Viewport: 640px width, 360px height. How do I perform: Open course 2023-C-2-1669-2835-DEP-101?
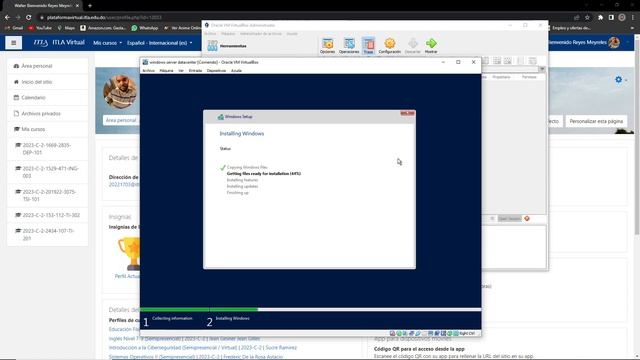coord(47,149)
